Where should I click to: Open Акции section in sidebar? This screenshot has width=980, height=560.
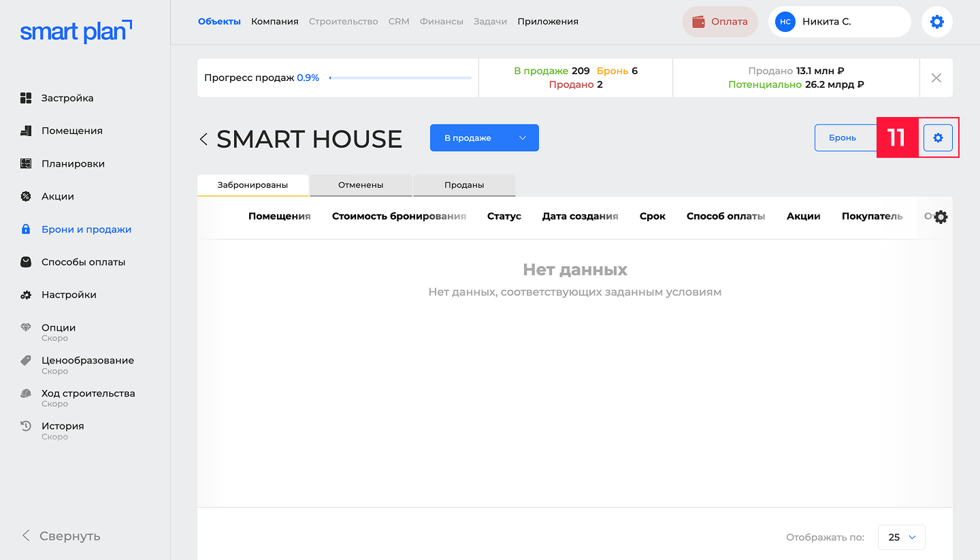(58, 197)
